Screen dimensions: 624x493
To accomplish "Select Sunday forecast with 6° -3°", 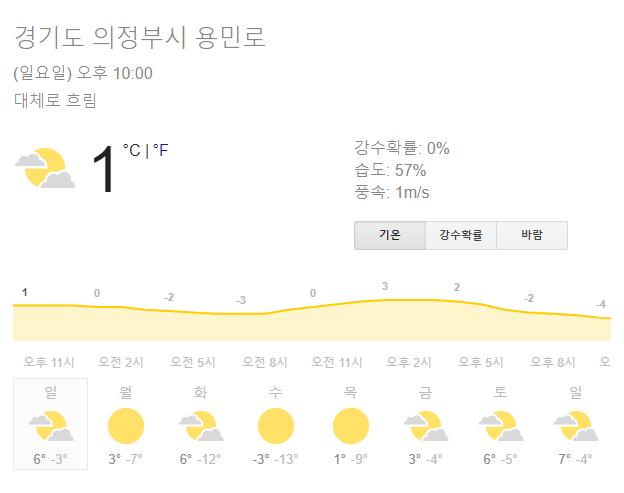I will click(x=50, y=424).
